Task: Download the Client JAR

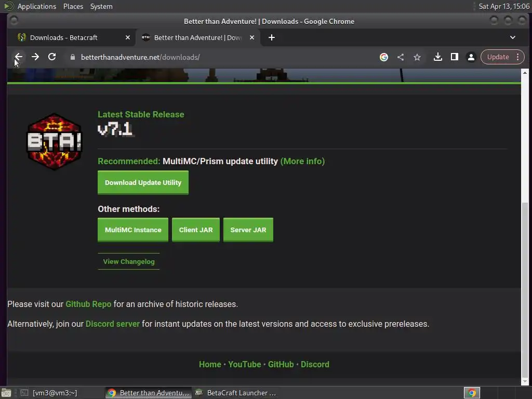Action: pos(196,230)
